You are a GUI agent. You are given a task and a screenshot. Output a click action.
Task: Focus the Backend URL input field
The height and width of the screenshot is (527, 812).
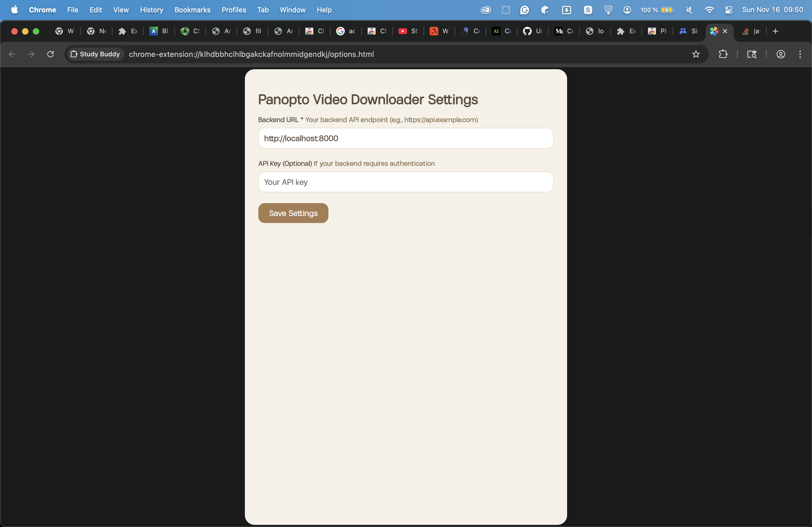coord(406,138)
